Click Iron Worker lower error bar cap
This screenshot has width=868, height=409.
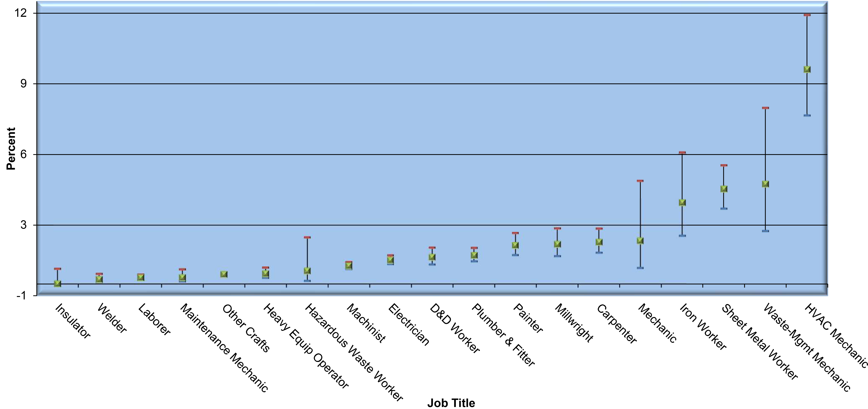[x=682, y=235]
